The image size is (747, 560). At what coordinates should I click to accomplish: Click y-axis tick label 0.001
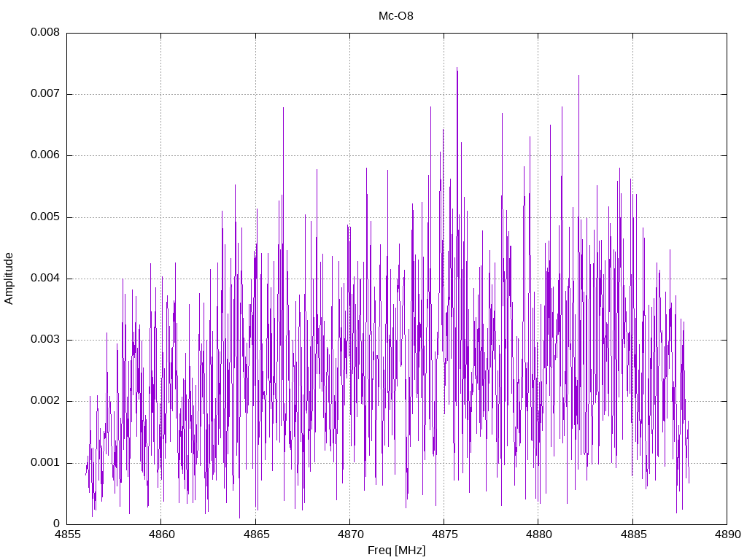[x=45, y=463]
